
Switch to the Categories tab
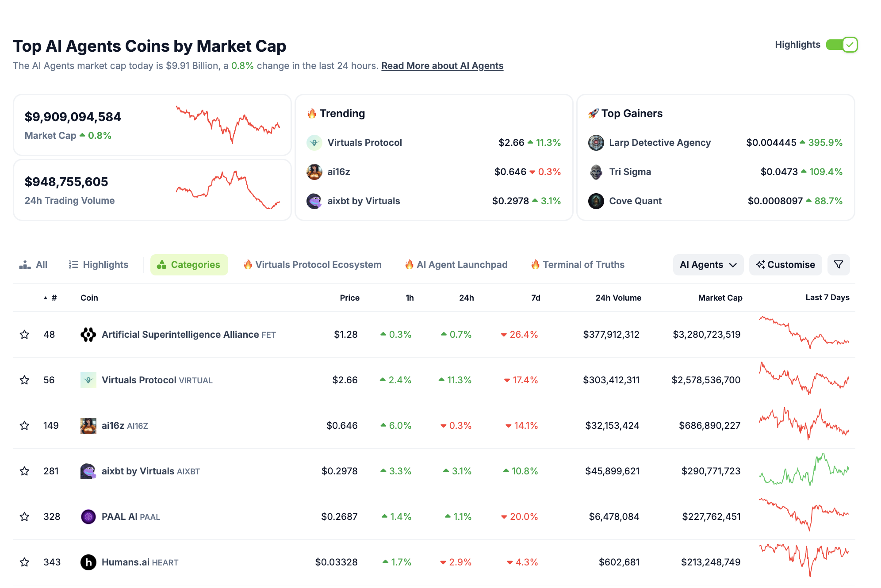point(189,265)
